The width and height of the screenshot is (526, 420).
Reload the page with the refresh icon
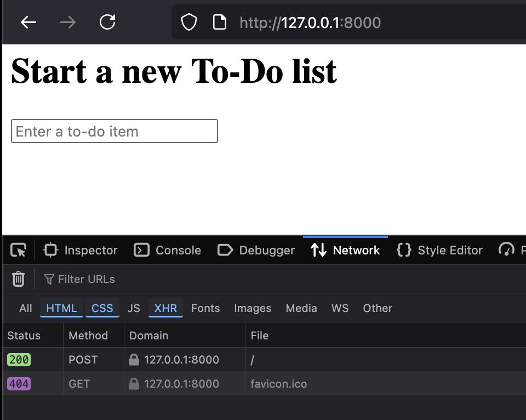[x=107, y=22]
